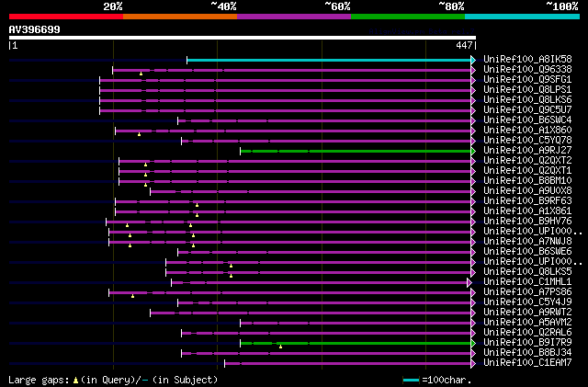Click the yellow gap marker under the A1X860 alignment
This screenshot has width=588, height=387.
139,134
